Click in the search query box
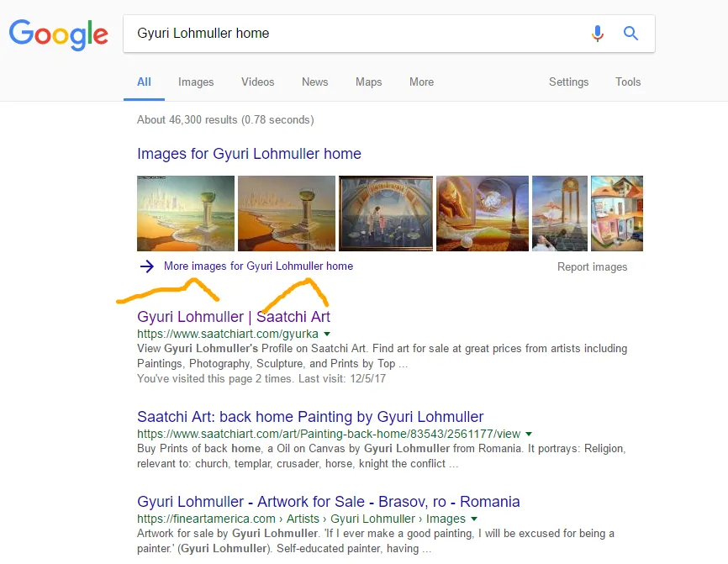The image size is (728, 564). click(x=353, y=34)
